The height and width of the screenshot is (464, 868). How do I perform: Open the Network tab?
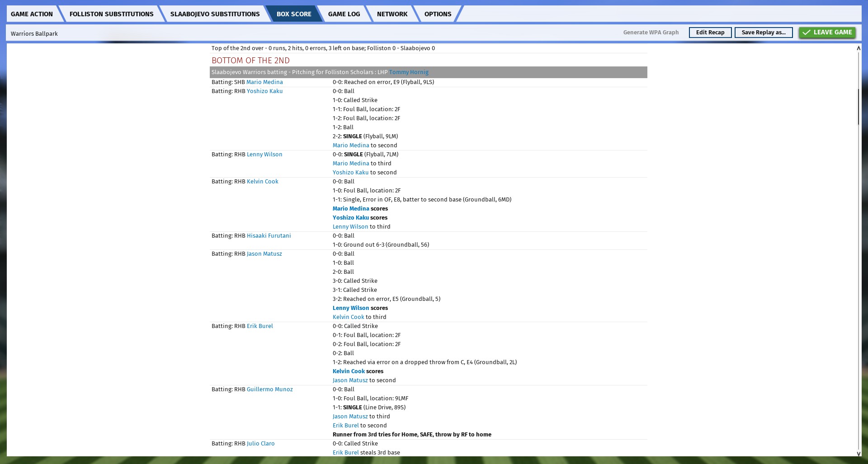[x=392, y=14]
